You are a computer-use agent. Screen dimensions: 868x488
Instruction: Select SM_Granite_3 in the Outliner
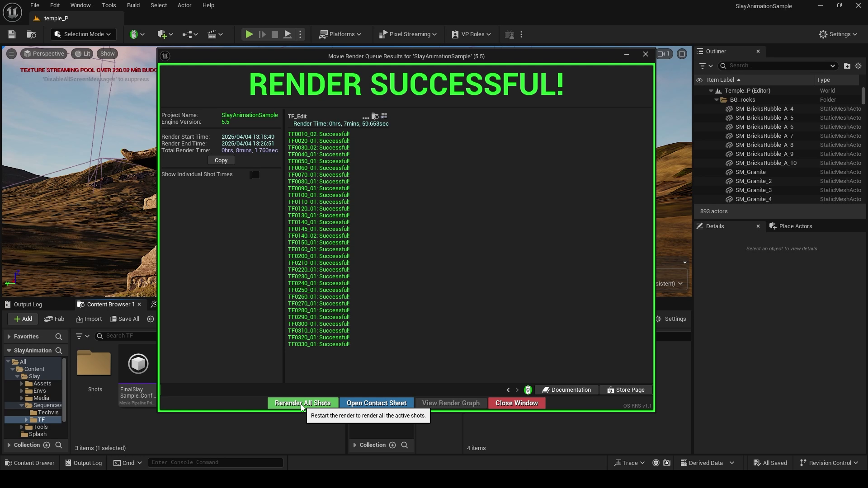point(753,190)
